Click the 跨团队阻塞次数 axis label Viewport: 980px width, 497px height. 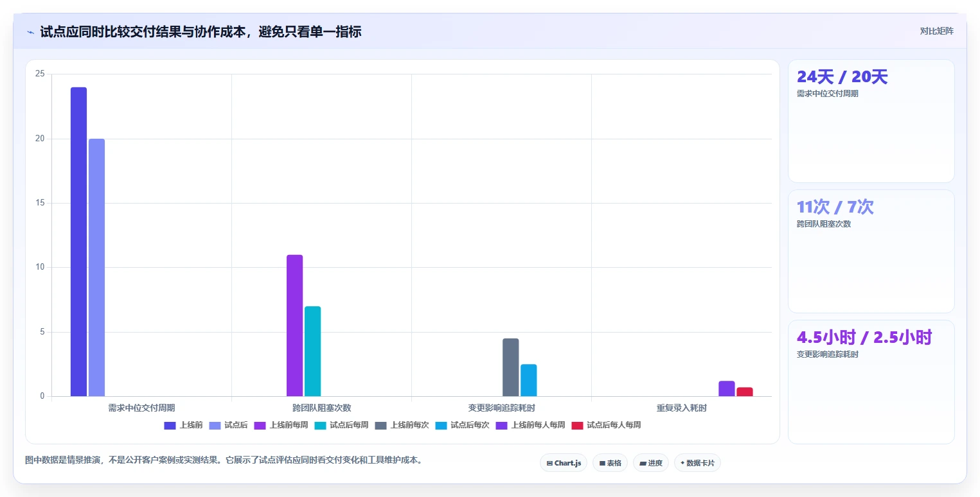point(321,408)
